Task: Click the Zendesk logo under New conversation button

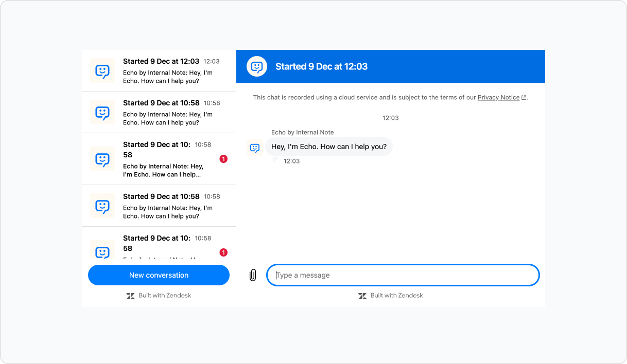Action: [130, 296]
